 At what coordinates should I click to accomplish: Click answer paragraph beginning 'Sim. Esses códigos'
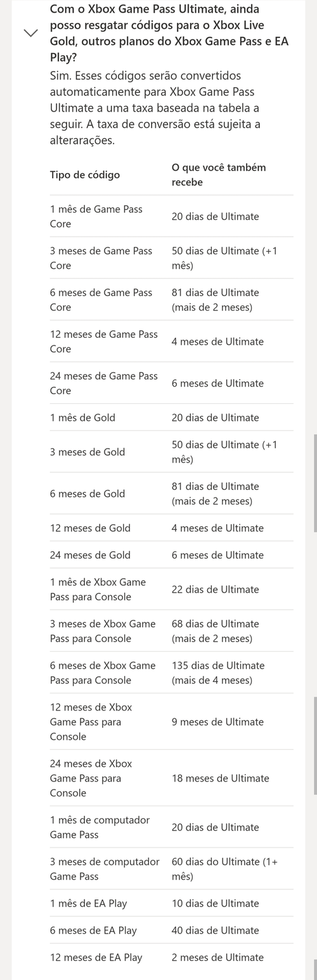click(155, 108)
